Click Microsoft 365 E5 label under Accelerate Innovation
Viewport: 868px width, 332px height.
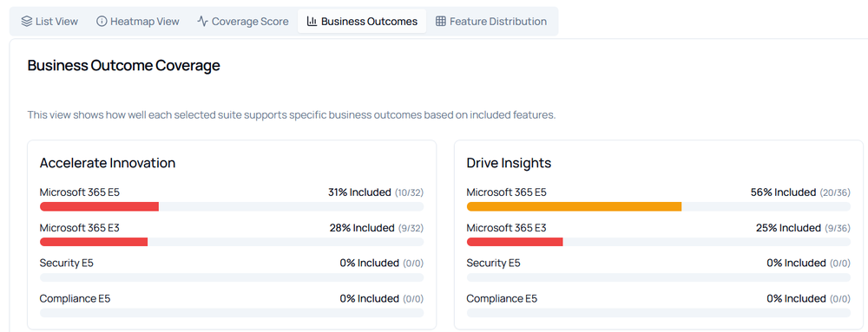coord(80,192)
